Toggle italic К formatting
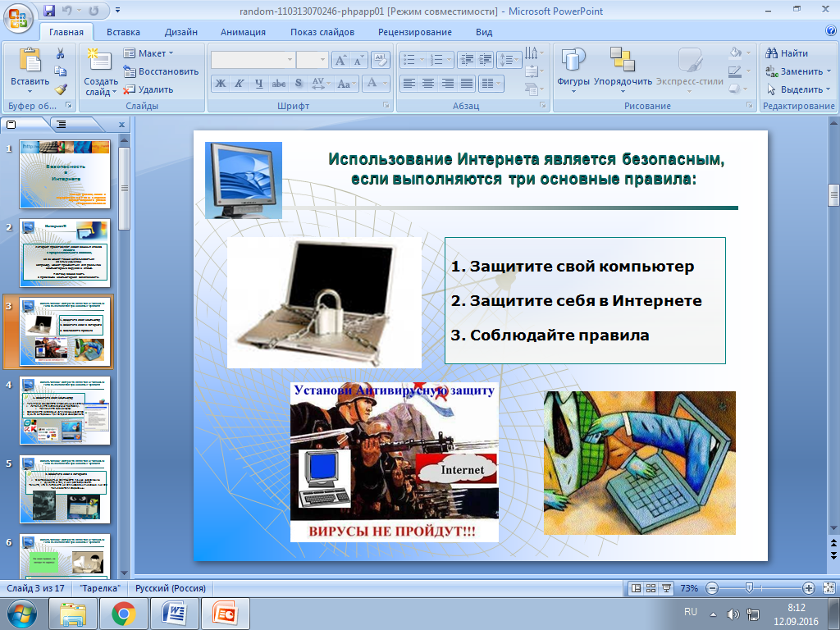The image size is (840, 630). [x=240, y=83]
